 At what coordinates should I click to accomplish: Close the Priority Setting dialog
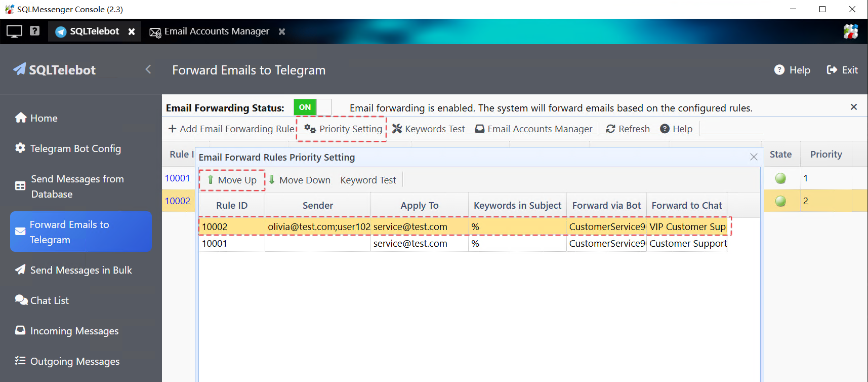[754, 157]
